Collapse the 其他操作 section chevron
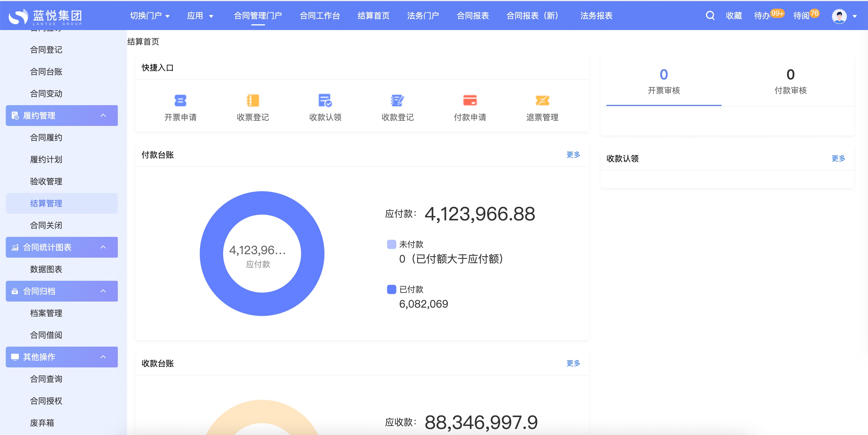Viewport: 868px width, 435px height. (103, 357)
